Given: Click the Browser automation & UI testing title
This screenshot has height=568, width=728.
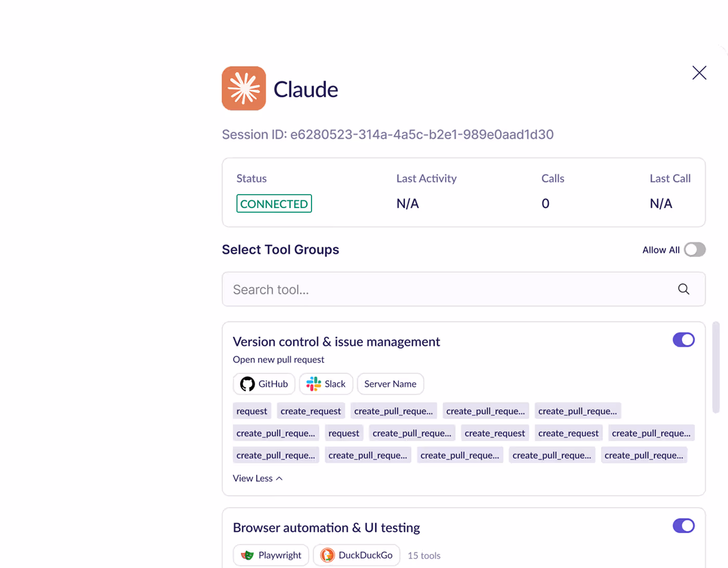Looking at the screenshot, I should (327, 527).
